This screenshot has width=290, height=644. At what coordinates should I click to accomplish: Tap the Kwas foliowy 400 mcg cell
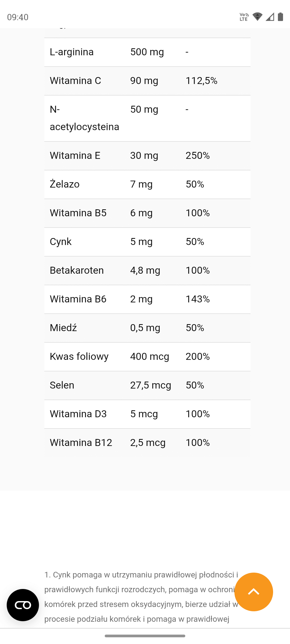point(150,356)
